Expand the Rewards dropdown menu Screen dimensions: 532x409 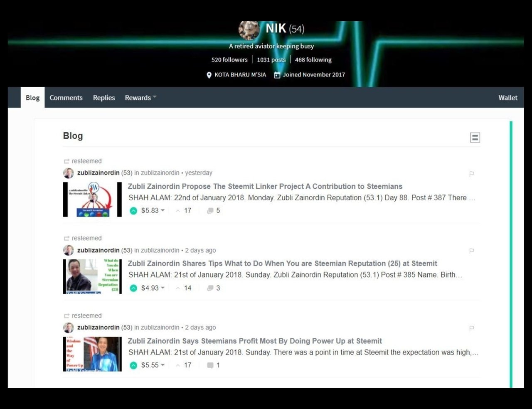pos(140,98)
